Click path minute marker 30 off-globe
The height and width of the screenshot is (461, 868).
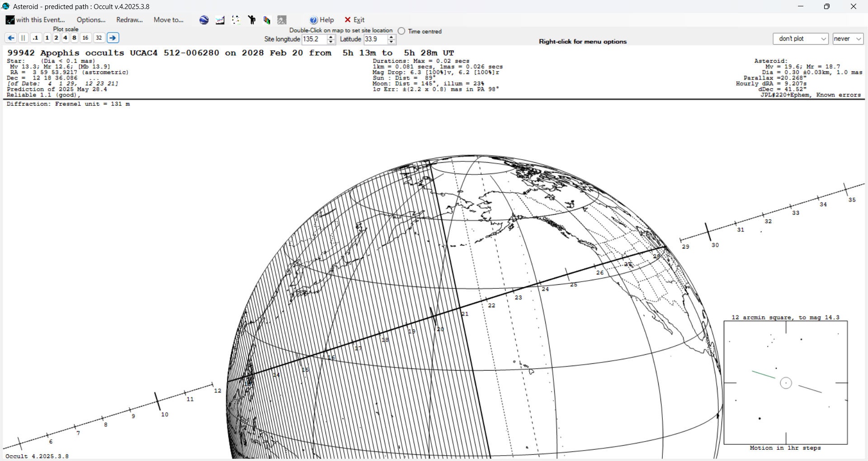point(715,245)
